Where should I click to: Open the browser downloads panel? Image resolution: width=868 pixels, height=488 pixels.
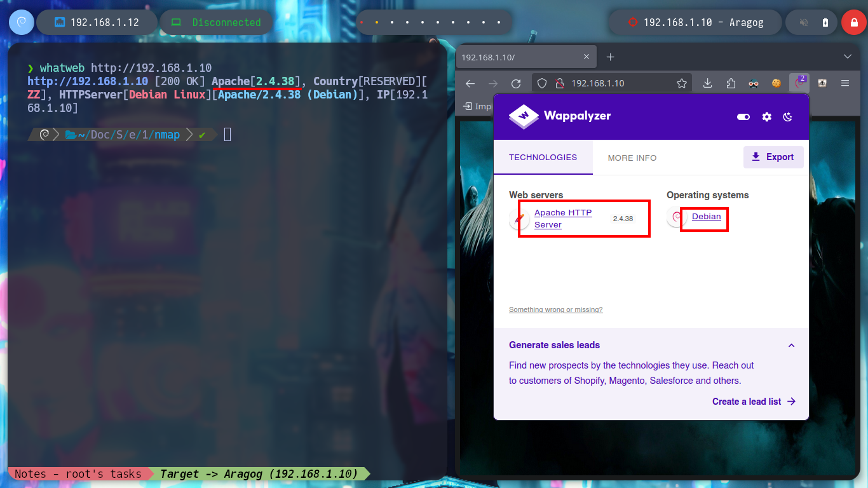coord(707,83)
